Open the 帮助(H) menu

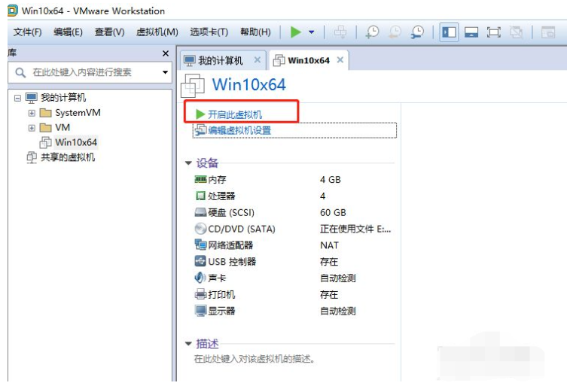point(255,32)
